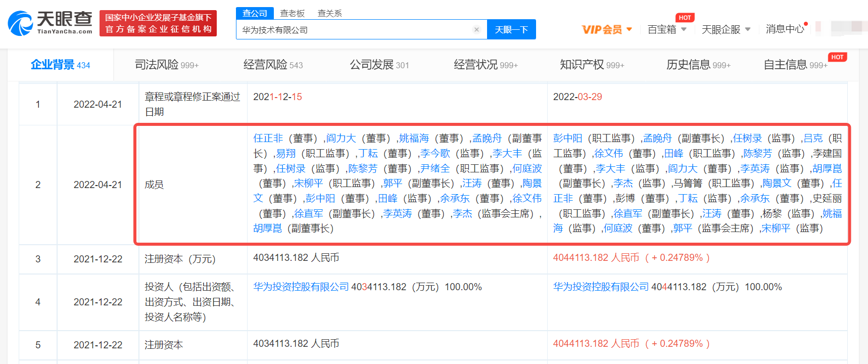Image resolution: width=868 pixels, height=364 pixels.
Task: Click the red notification dot on 消息中心
Action: [x=806, y=24]
